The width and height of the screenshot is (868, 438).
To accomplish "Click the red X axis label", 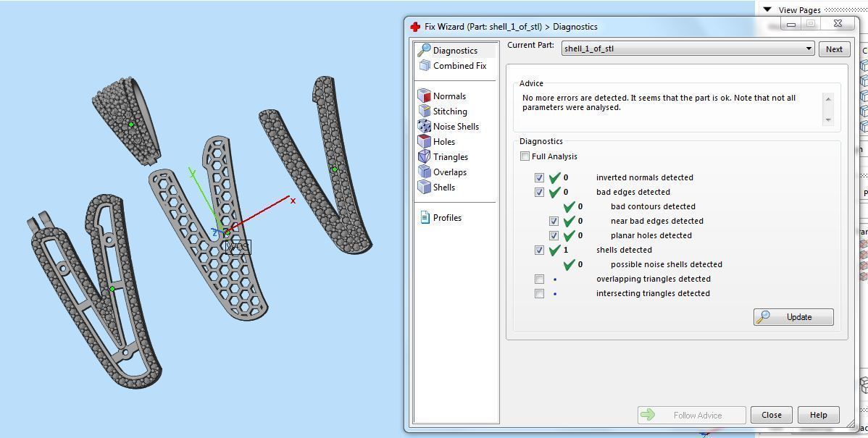I will [293, 201].
